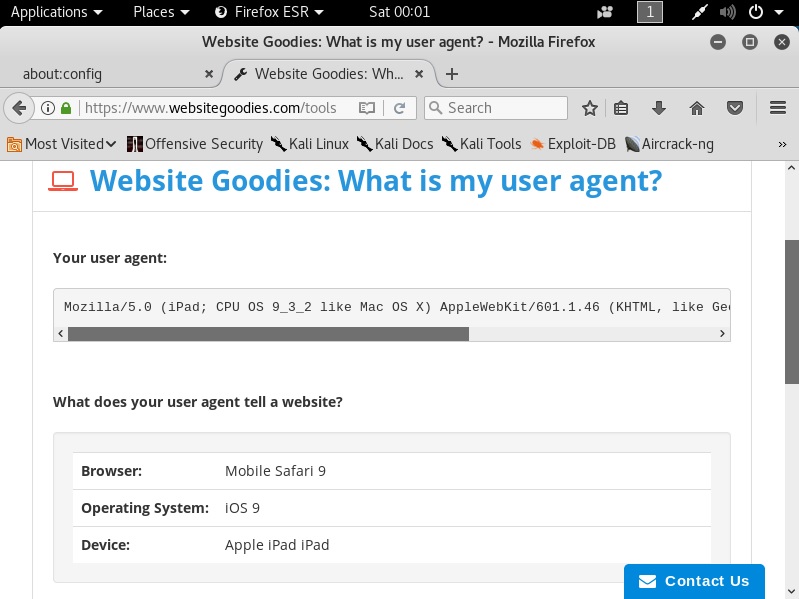Open the Exploit-DB bookmark

pyautogui.click(x=573, y=144)
